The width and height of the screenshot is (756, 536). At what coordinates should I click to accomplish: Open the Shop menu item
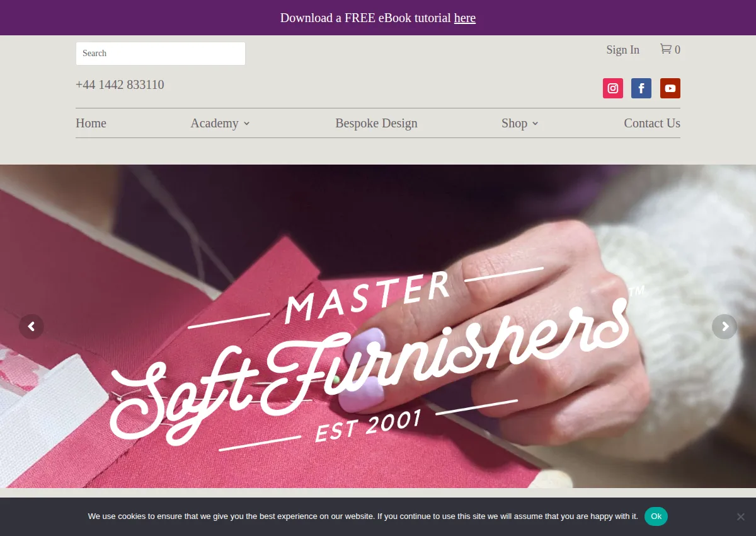pos(515,123)
